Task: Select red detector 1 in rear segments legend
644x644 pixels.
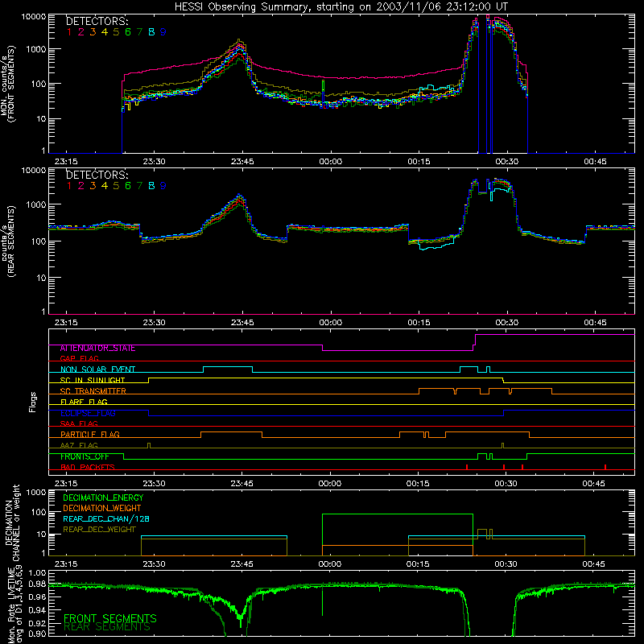Action: coord(69,186)
